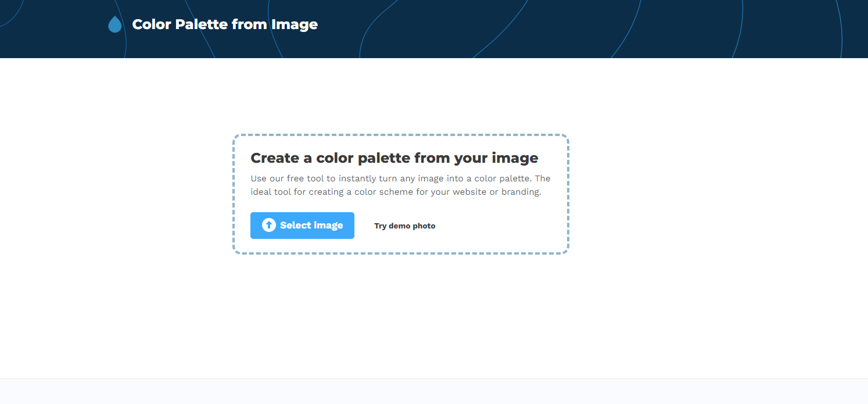This screenshot has height=404, width=868.
Task: Click the upload arrow inside Select image button
Action: (269, 226)
